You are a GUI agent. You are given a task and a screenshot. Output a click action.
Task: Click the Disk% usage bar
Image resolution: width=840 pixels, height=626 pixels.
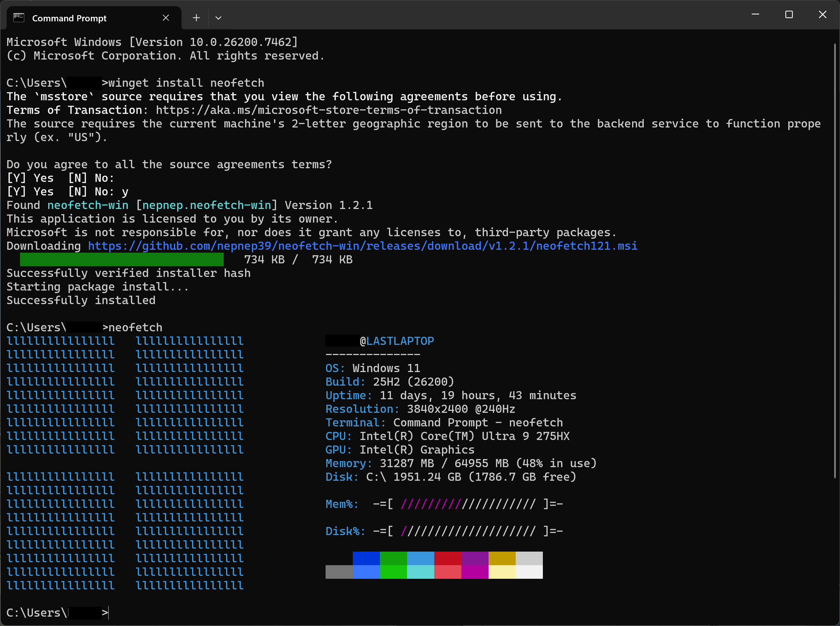pos(468,531)
